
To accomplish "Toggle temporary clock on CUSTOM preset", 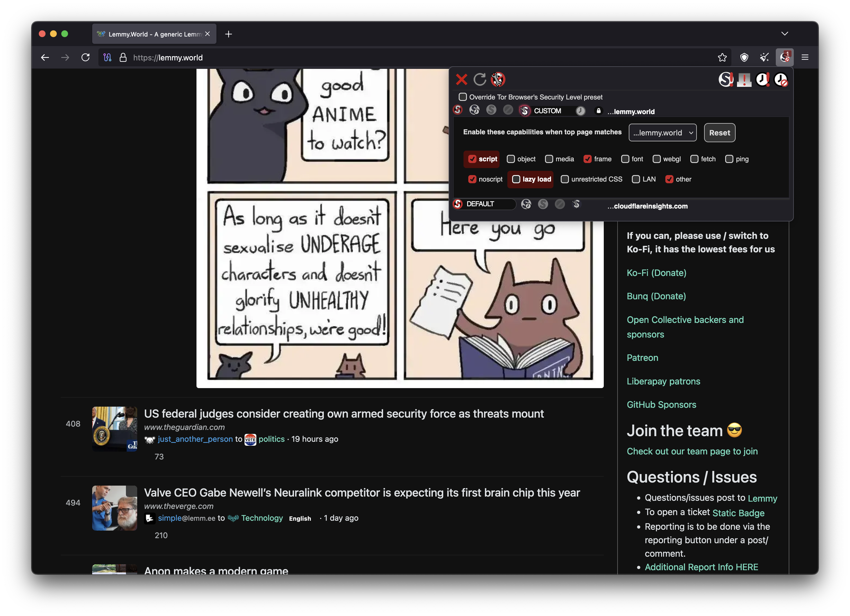I will [580, 111].
